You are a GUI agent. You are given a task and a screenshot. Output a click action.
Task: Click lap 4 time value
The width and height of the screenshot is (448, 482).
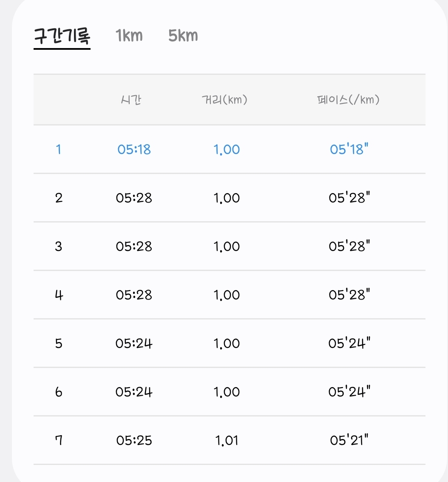pos(134,295)
